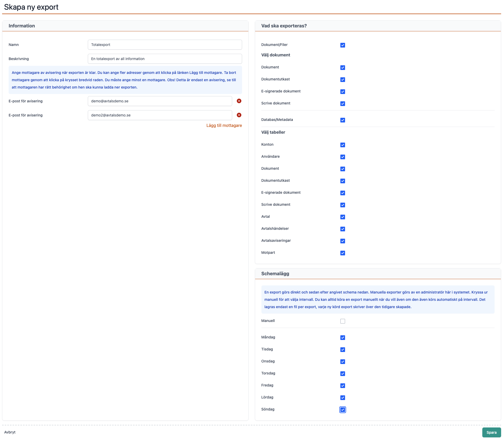Toggle the Motpart table checkbox

click(342, 253)
